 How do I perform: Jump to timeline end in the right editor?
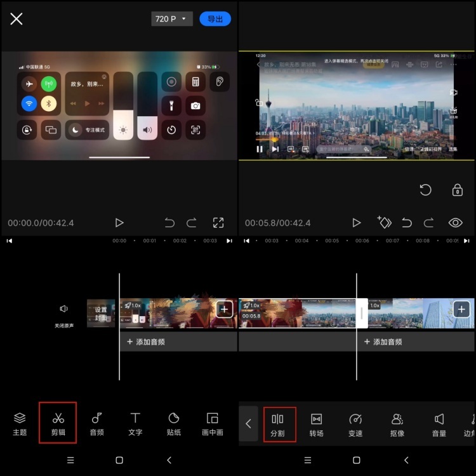[x=466, y=241]
